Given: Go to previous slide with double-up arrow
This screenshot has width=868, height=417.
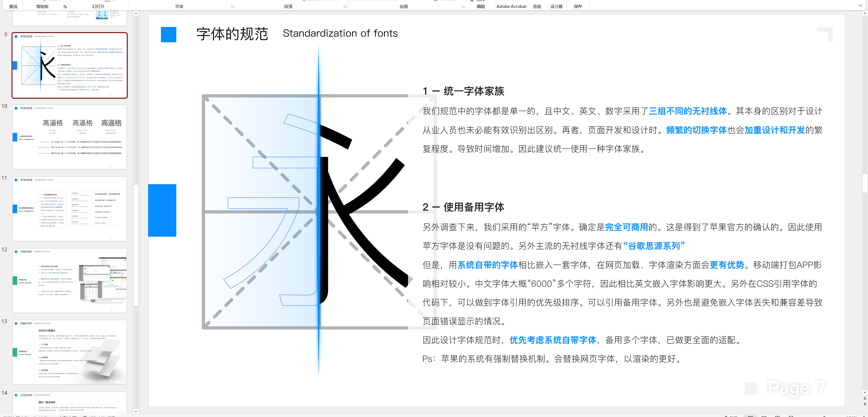Looking at the screenshot, I should click(865, 398).
